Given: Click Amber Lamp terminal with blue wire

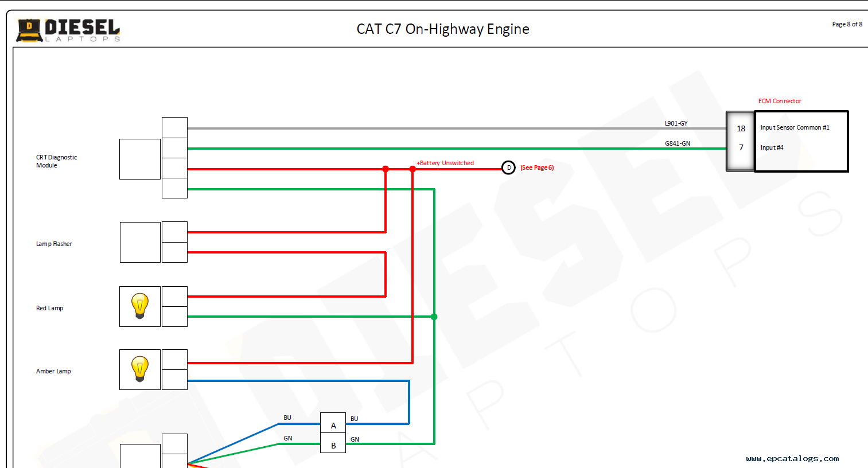Looking at the screenshot, I should point(174,380).
